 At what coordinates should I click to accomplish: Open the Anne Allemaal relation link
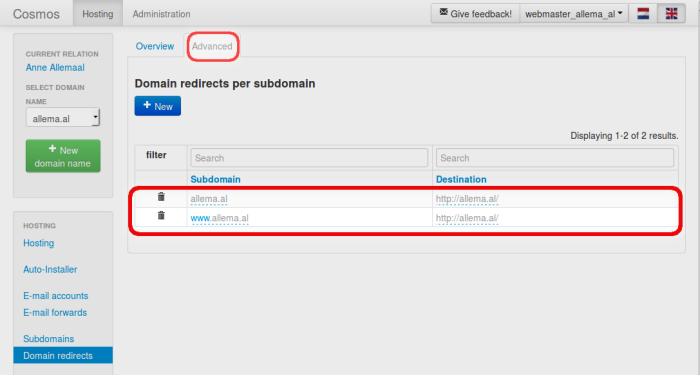(55, 67)
